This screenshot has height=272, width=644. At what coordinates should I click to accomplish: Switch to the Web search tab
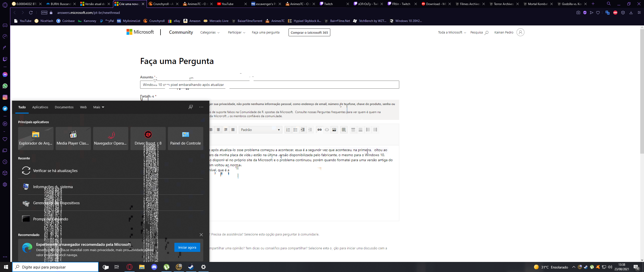pos(83,107)
